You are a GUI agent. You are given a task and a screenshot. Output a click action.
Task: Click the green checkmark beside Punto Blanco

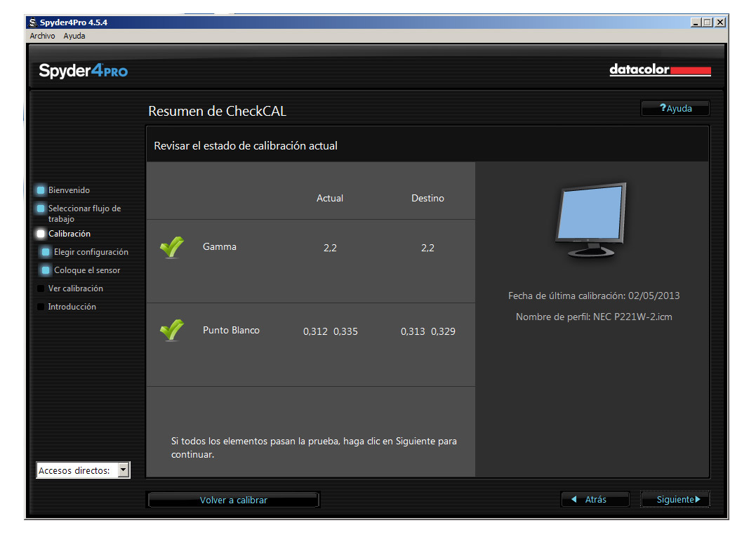pyautogui.click(x=171, y=331)
